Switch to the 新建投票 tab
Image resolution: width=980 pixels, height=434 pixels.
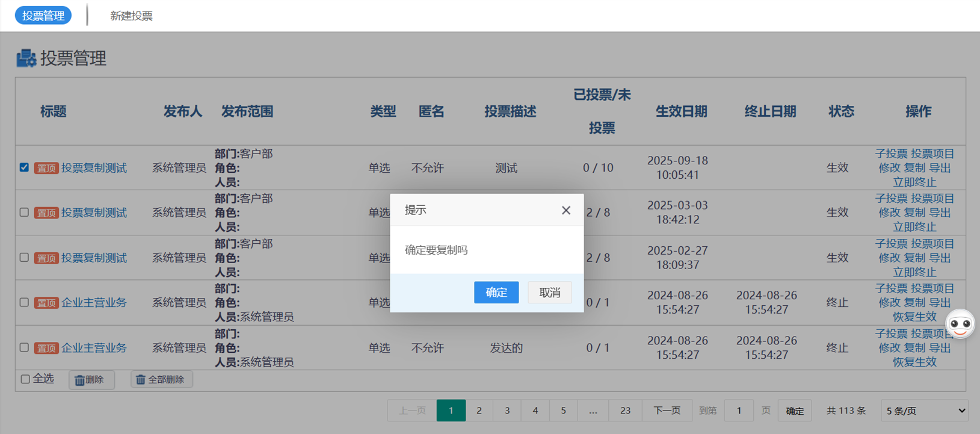131,16
